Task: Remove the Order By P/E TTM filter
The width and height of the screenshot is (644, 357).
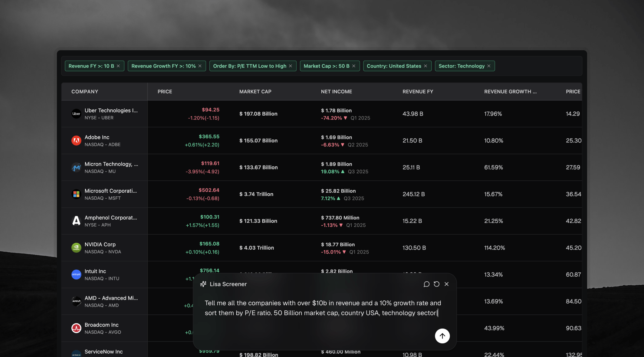Action: coord(291,66)
